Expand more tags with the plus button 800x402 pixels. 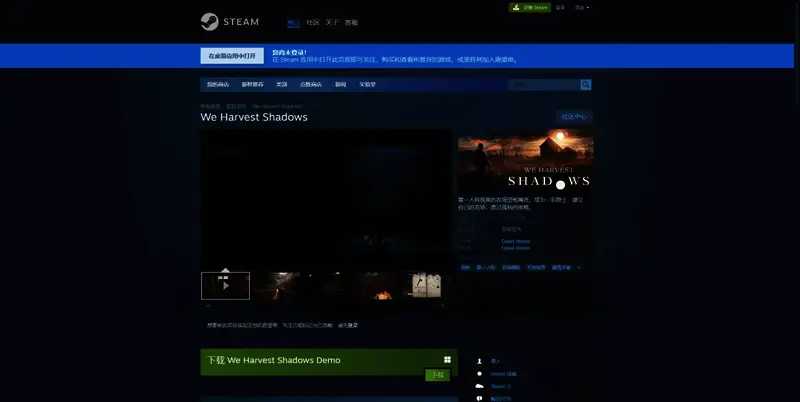[578, 267]
